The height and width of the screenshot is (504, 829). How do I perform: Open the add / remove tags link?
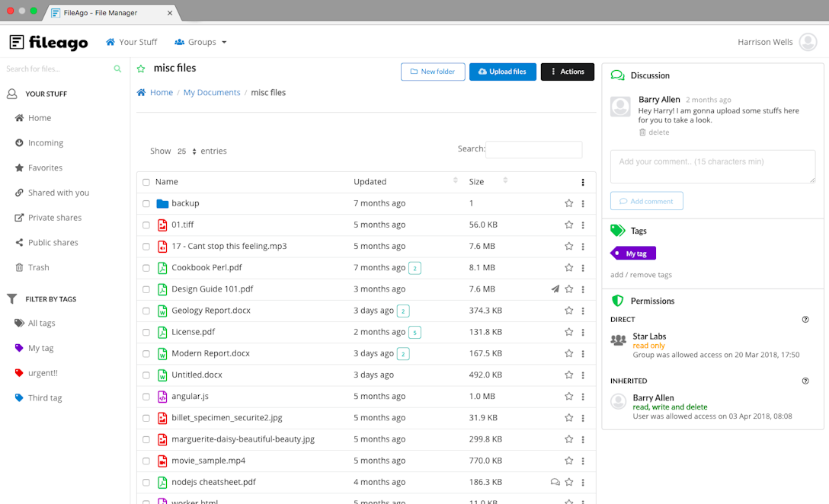coord(641,275)
